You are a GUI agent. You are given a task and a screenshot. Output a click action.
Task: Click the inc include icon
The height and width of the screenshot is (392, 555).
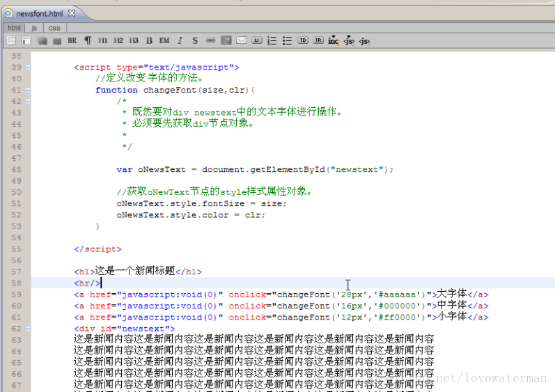coord(334,40)
